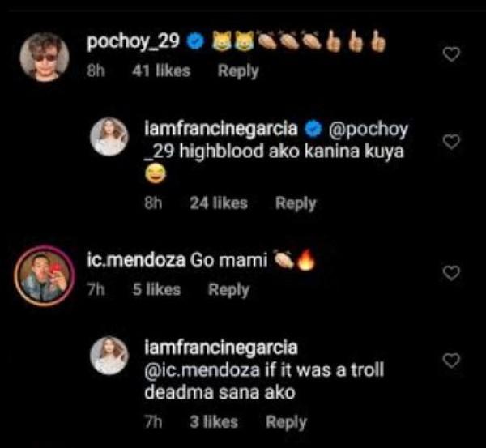Open the ic.mendoza username link
This screenshot has width=486, height=448.
(134, 261)
